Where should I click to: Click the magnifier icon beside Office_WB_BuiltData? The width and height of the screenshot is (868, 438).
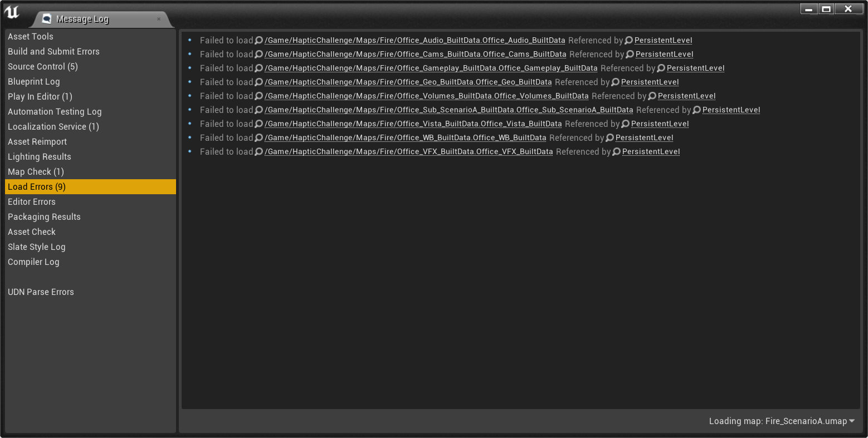click(x=257, y=137)
